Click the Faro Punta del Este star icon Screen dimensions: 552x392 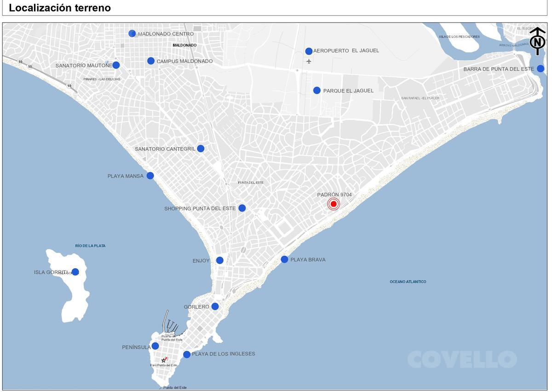[x=163, y=360]
